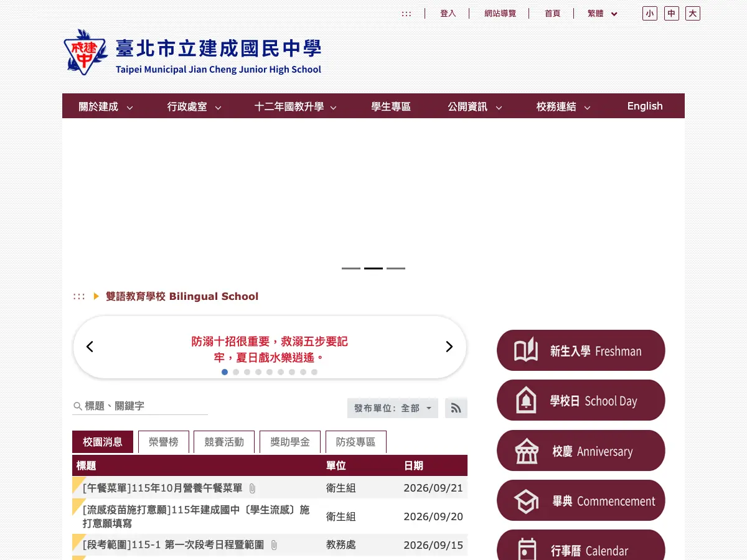Show previous marquee message arrow

[90, 347]
